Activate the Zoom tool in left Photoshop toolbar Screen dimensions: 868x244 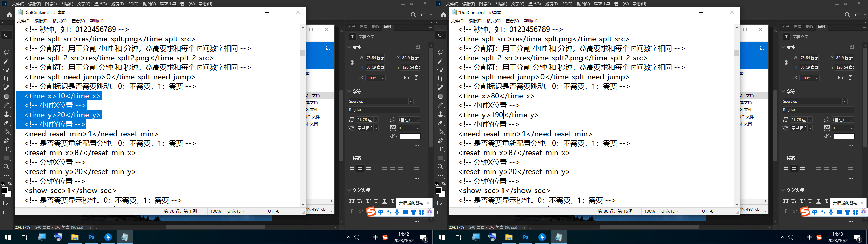click(x=6, y=167)
